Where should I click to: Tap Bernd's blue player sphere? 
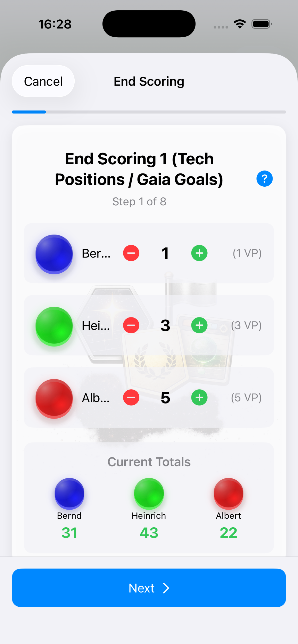pyautogui.click(x=54, y=253)
